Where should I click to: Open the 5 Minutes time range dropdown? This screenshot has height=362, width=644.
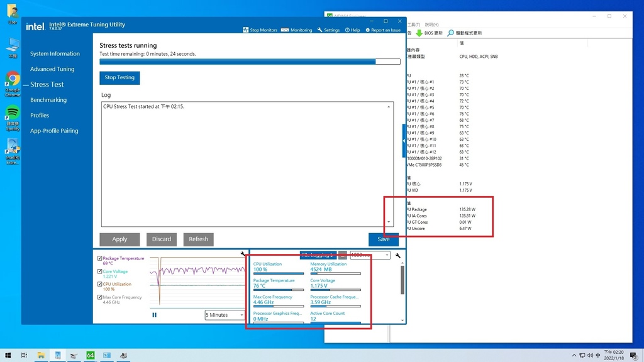[x=225, y=315]
